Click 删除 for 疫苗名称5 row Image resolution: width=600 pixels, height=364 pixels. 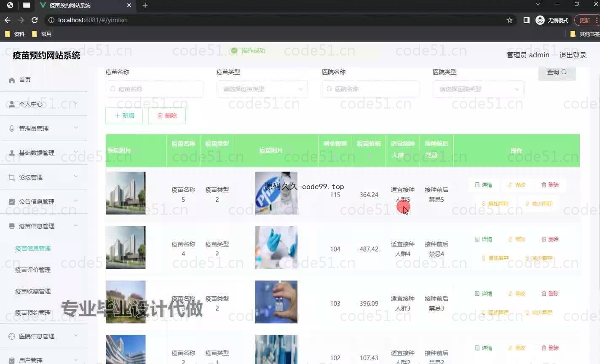point(550,185)
